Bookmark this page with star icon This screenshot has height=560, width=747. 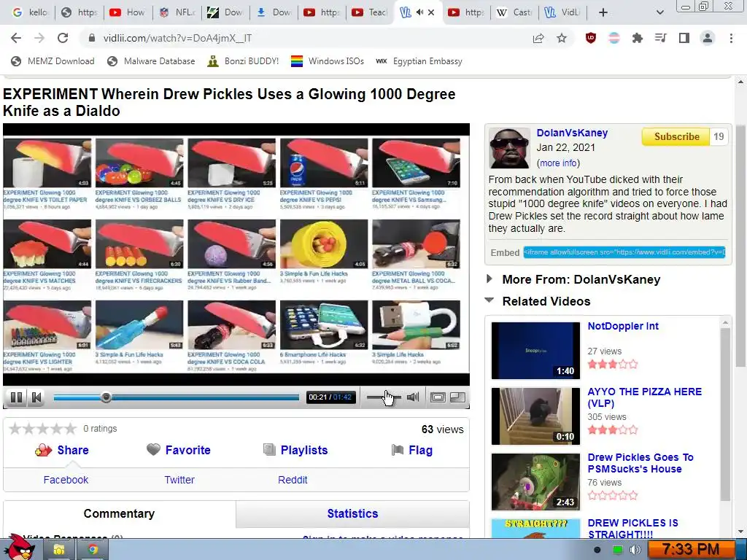[x=562, y=38]
